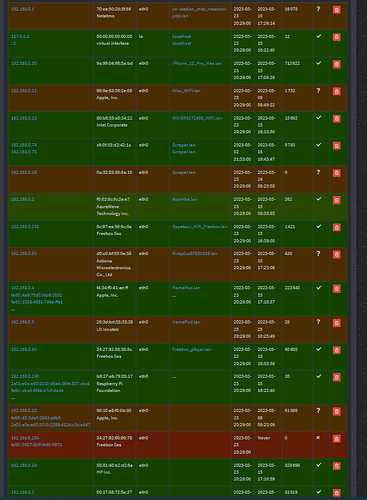Open IP link 192.168.0.2
Viewport: 367px width, 500px height.
pos(23,199)
